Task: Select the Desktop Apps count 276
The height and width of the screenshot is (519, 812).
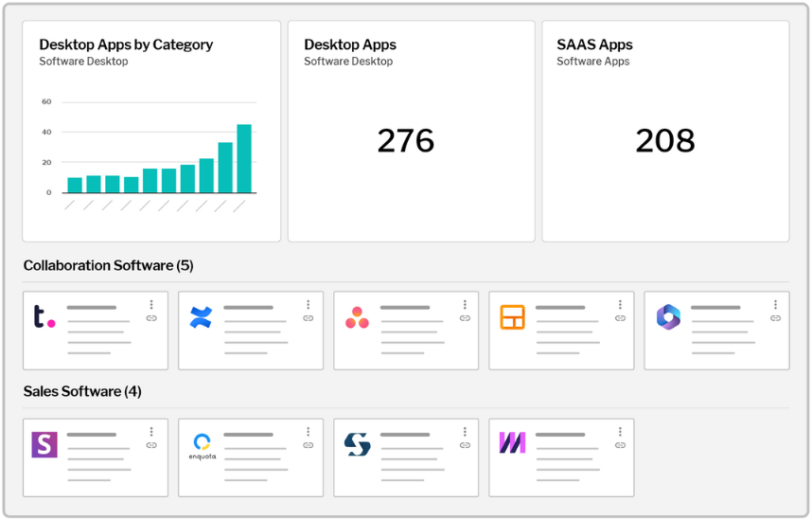Action: 405,140
